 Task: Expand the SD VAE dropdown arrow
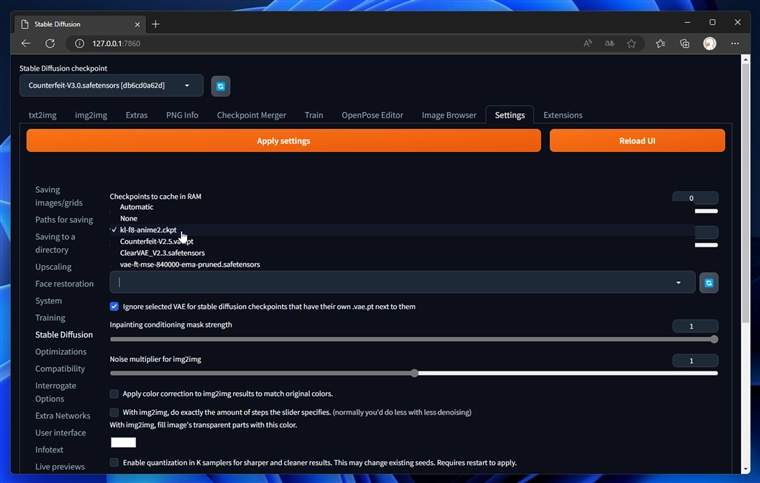point(678,282)
